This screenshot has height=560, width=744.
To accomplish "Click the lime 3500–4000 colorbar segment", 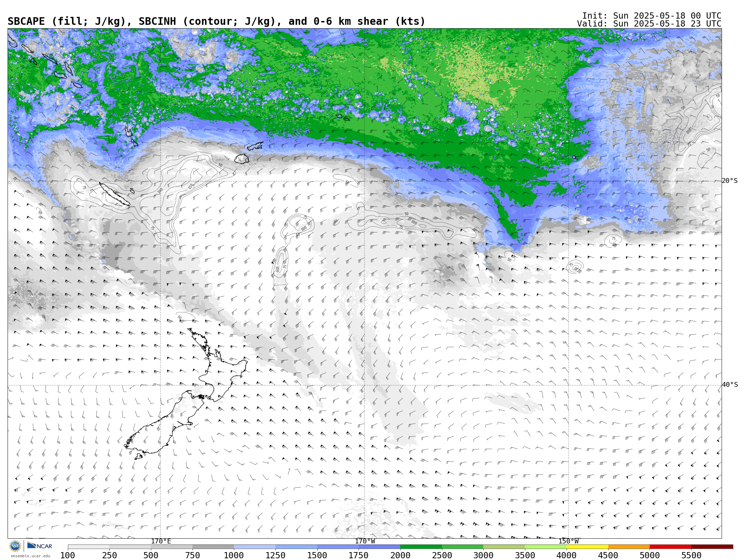I will pos(546,547).
